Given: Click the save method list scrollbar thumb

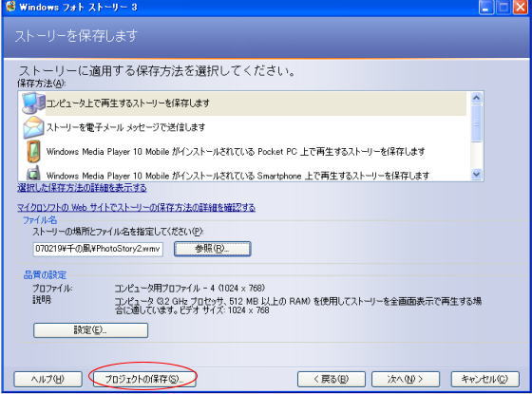Looking at the screenshot, I should pyautogui.click(x=476, y=123).
